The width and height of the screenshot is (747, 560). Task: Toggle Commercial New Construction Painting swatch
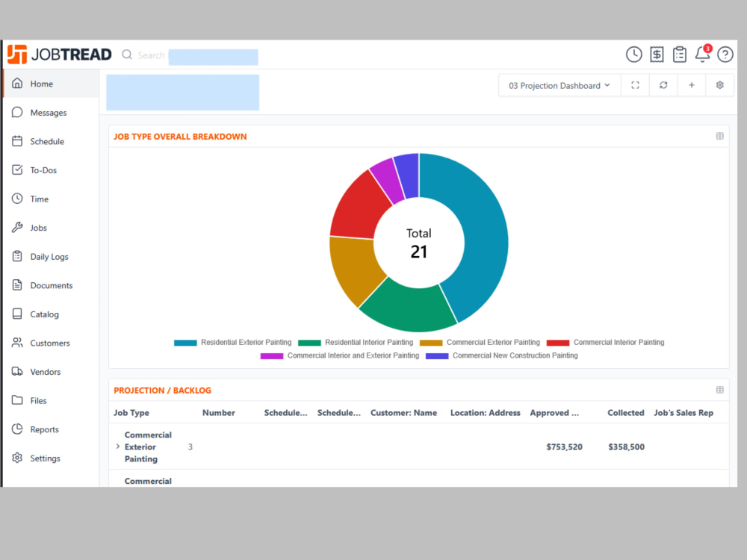coord(437,356)
